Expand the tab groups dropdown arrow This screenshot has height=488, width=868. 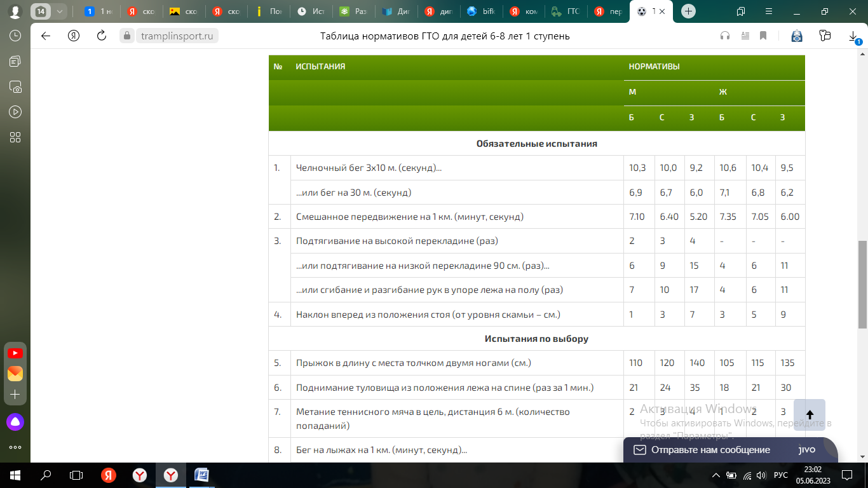(x=60, y=11)
